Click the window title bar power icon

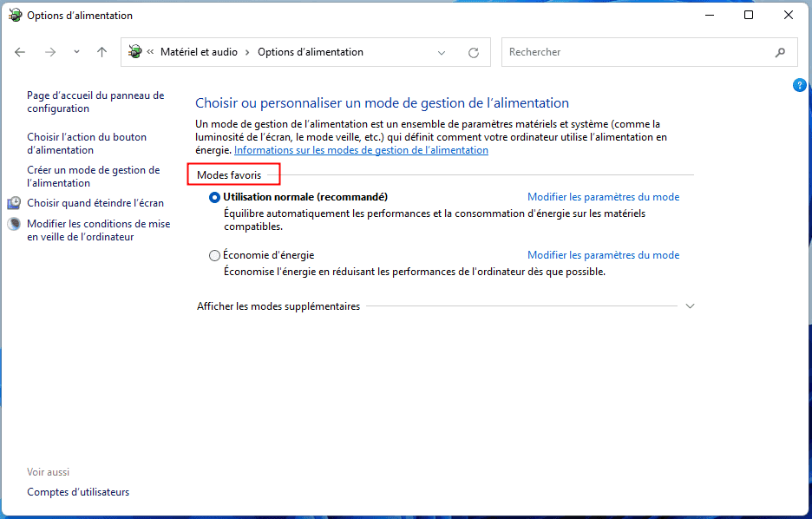click(x=15, y=15)
